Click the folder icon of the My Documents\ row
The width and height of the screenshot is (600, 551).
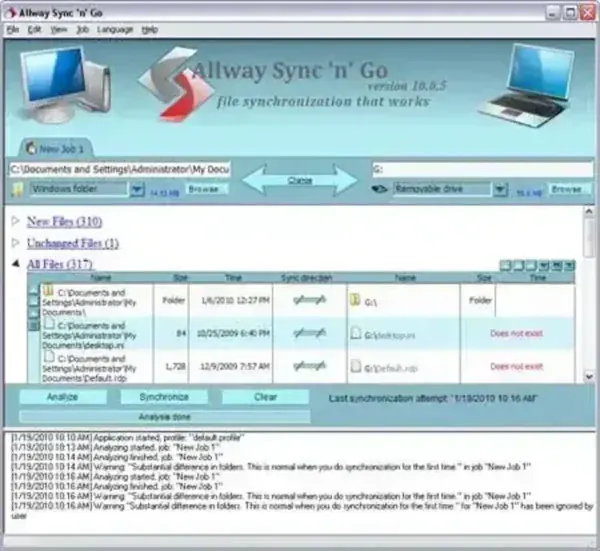(48, 290)
